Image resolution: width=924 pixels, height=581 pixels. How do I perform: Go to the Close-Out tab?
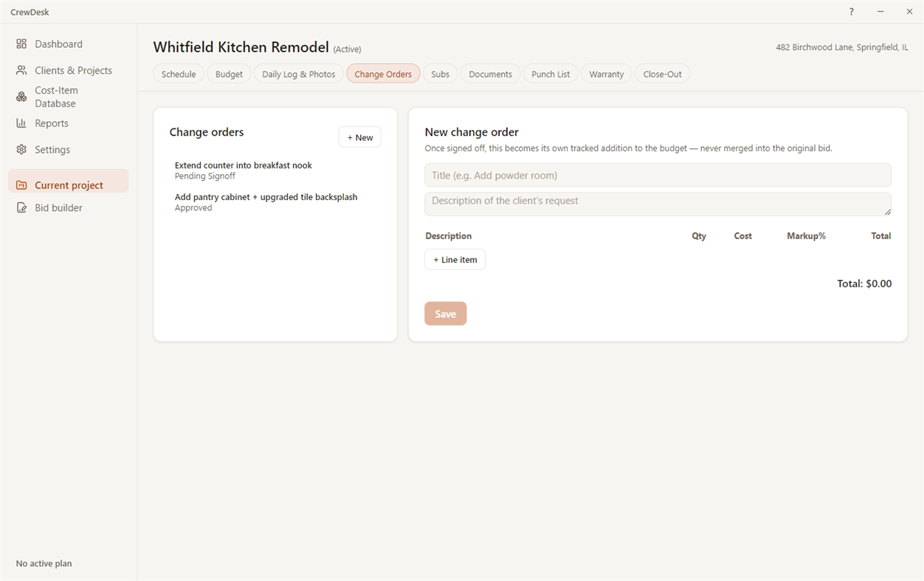[x=663, y=74]
